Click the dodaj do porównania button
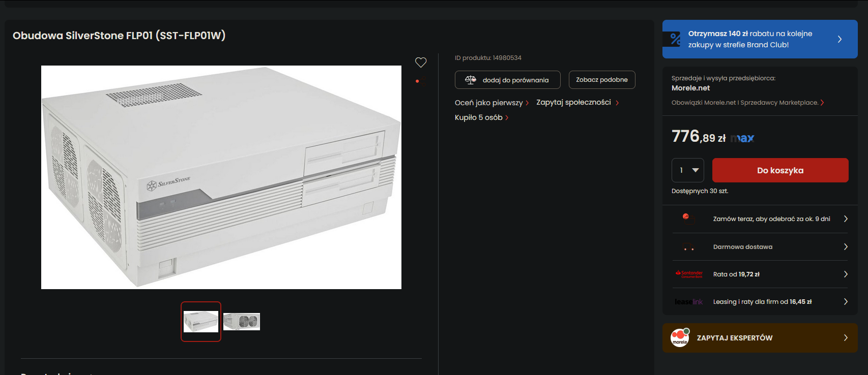This screenshot has height=375, width=868. tap(507, 80)
